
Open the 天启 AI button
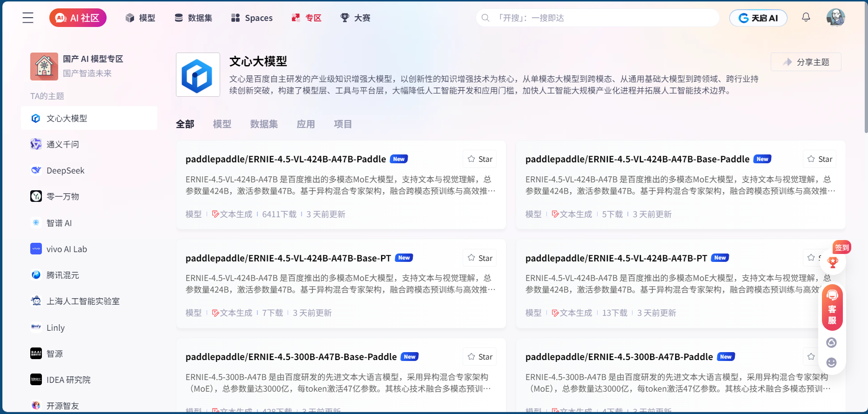758,18
